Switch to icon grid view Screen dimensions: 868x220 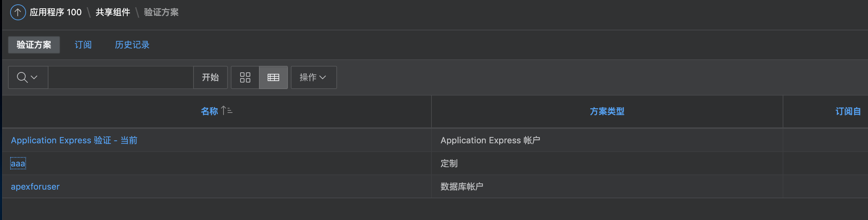pos(245,77)
